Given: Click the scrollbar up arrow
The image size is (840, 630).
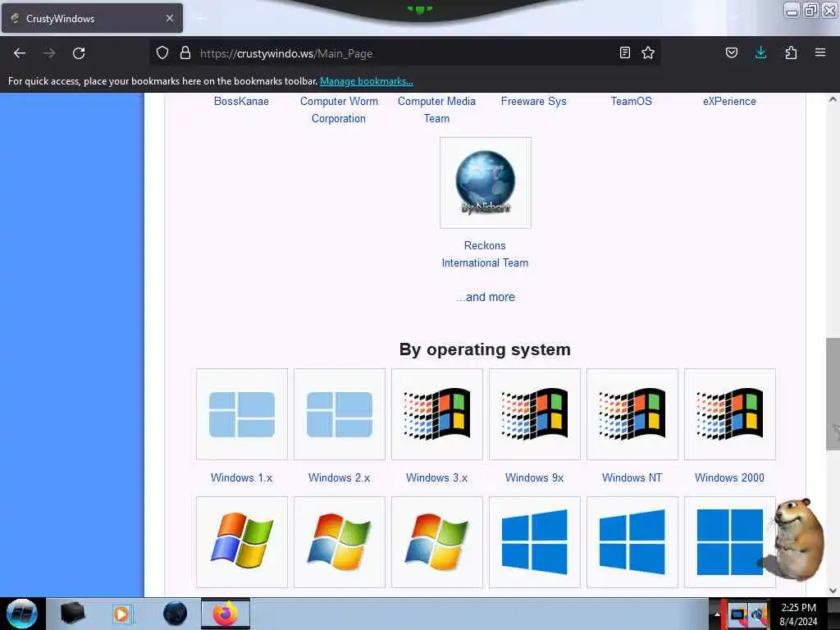Looking at the screenshot, I should [833, 99].
